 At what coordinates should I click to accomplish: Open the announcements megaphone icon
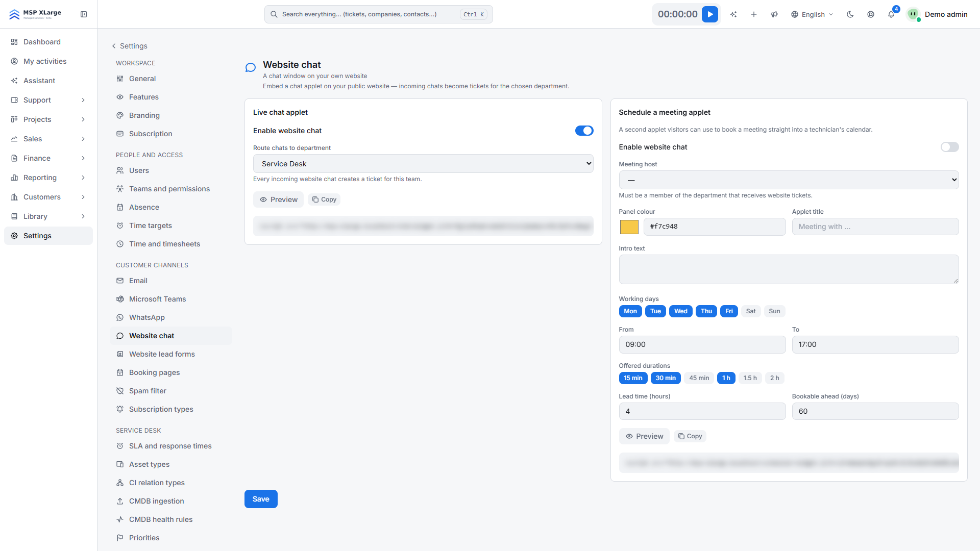coord(774,14)
